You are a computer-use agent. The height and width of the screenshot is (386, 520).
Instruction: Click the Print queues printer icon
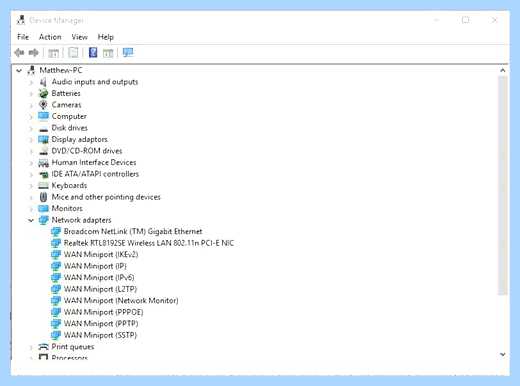[x=43, y=347]
